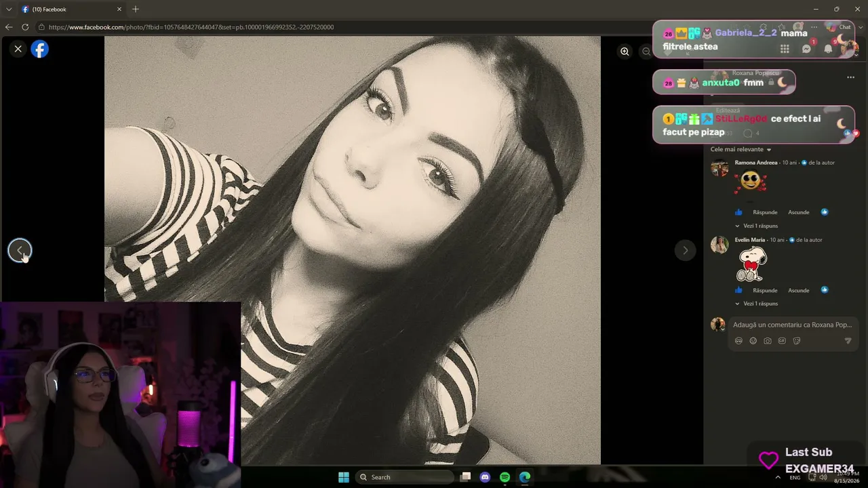Open Discord from the taskbar
Screen dimensions: 868x488
(485, 477)
